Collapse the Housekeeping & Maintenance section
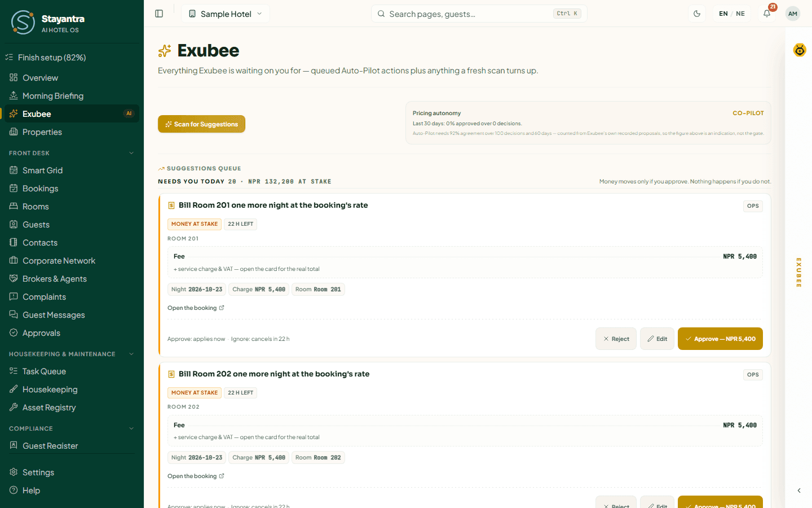The height and width of the screenshot is (508, 812). pyautogui.click(x=72, y=354)
